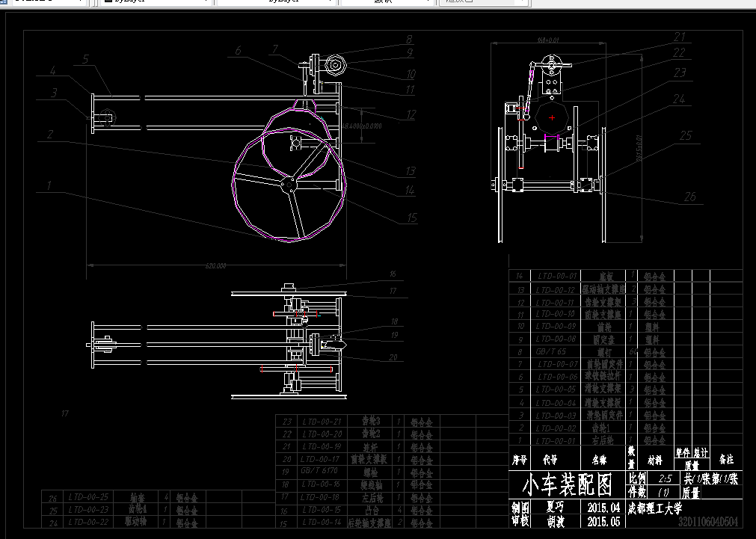The height and width of the screenshot is (539, 756).
Task: Click part code LTD-00-08 in parts list
Action: click(x=556, y=339)
